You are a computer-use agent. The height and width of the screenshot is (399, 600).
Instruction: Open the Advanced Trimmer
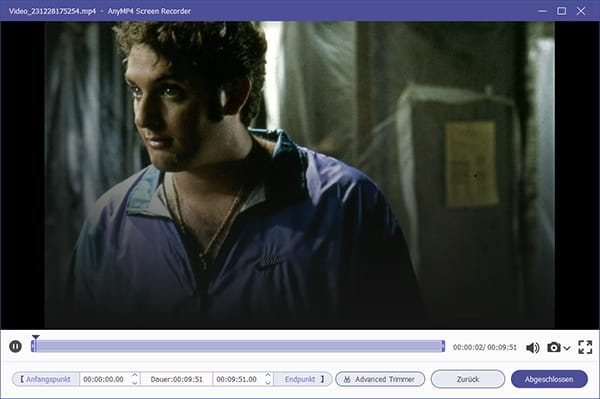pyautogui.click(x=380, y=379)
